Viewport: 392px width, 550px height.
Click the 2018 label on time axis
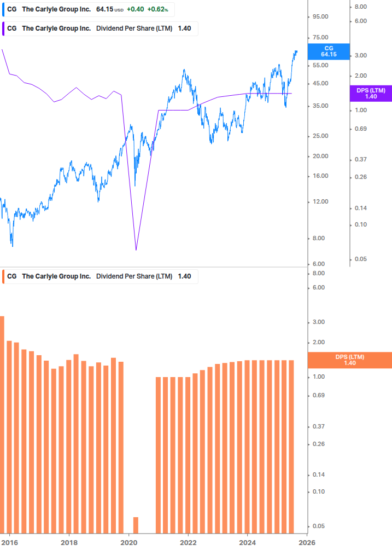pyautogui.click(x=69, y=543)
